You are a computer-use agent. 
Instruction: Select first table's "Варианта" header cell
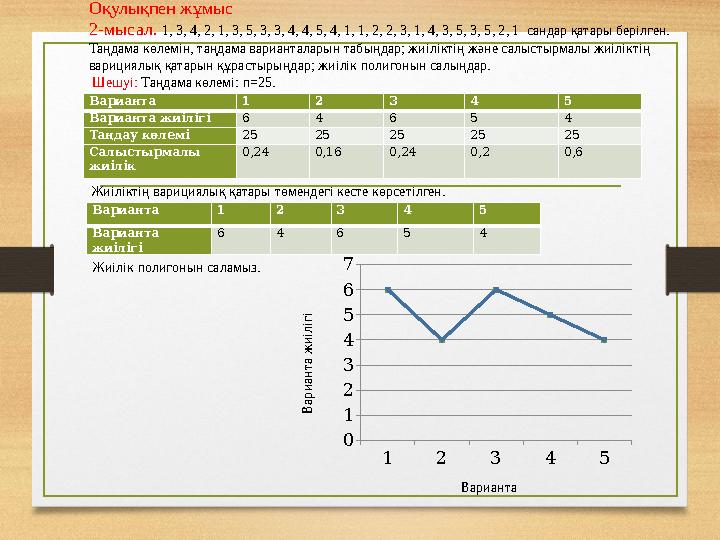pos(160,101)
